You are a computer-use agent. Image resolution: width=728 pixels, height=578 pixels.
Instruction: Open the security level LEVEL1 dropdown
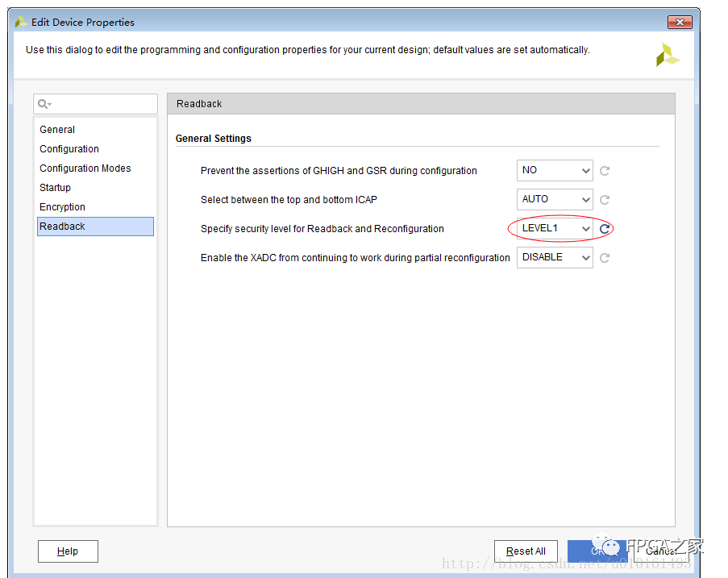click(555, 229)
